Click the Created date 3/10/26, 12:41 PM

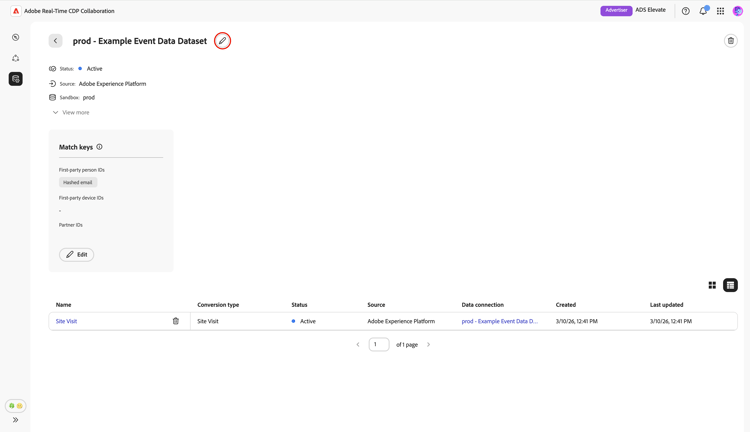[x=576, y=321]
